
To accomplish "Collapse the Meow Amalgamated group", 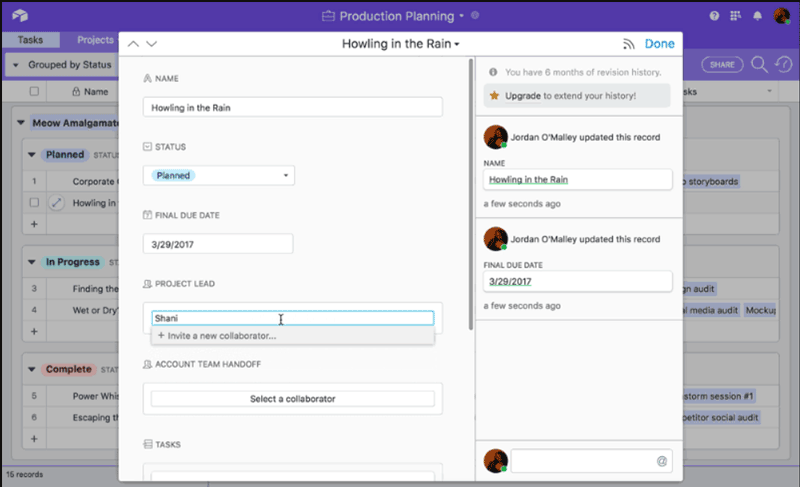I will [x=20, y=122].
